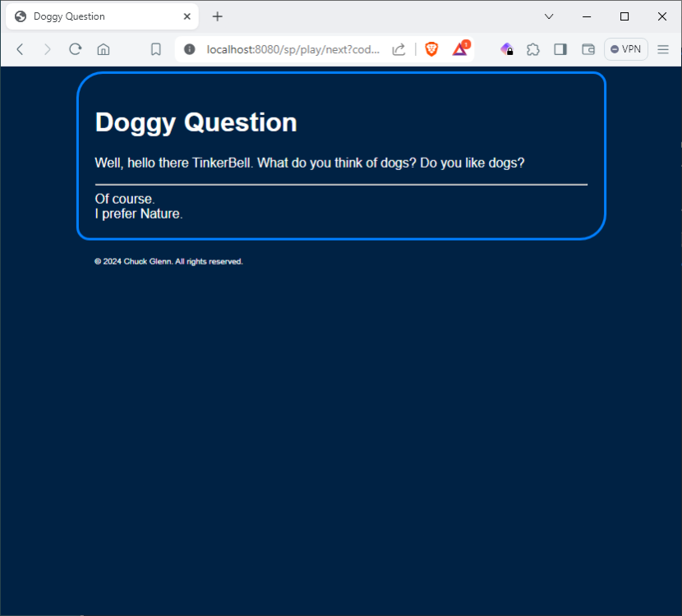This screenshot has height=616, width=682.
Task: Reload the current page
Action: pyautogui.click(x=75, y=49)
